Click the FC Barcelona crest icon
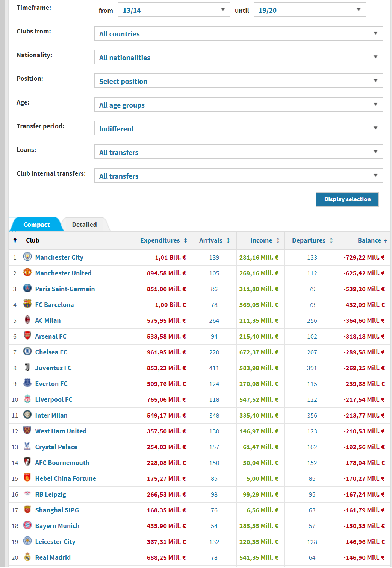Screen dimensions: 392x568 [x=27, y=304]
